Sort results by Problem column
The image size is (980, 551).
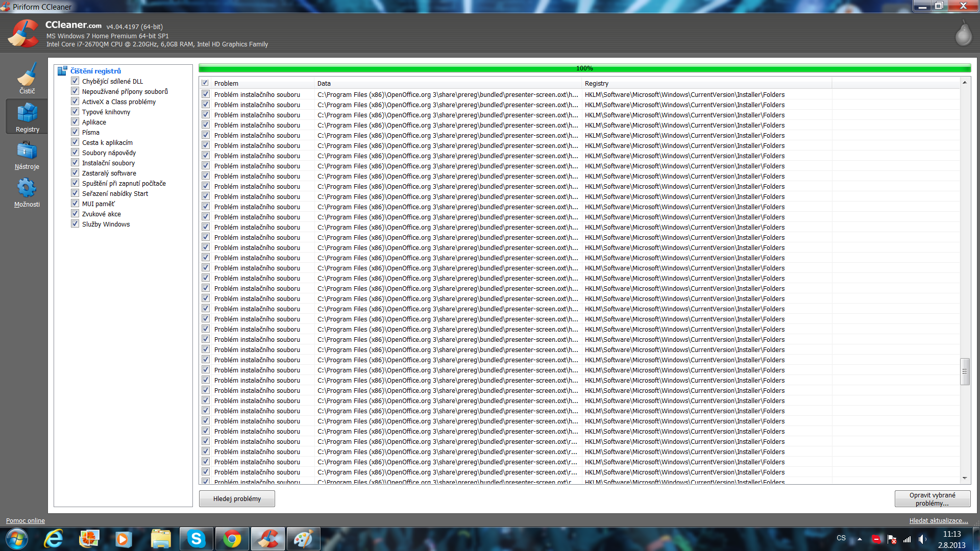pos(263,83)
